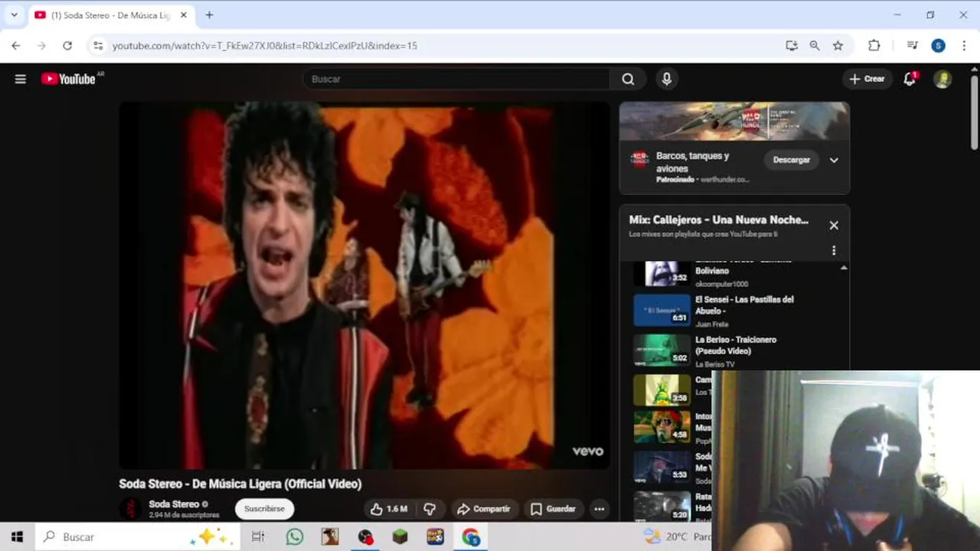Image resolution: width=980 pixels, height=551 pixels.
Task: Open the notifications bell
Action: click(x=910, y=79)
